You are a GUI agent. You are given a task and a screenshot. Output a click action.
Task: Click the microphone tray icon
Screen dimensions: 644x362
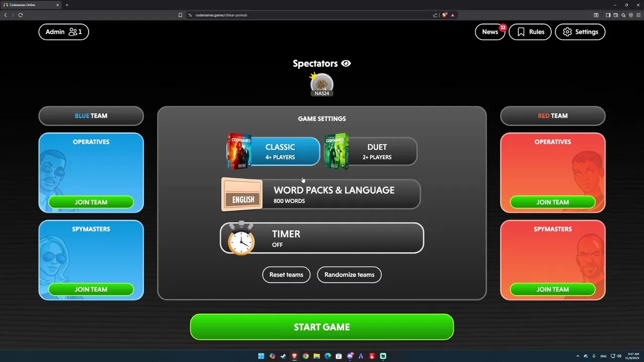click(x=594, y=356)
